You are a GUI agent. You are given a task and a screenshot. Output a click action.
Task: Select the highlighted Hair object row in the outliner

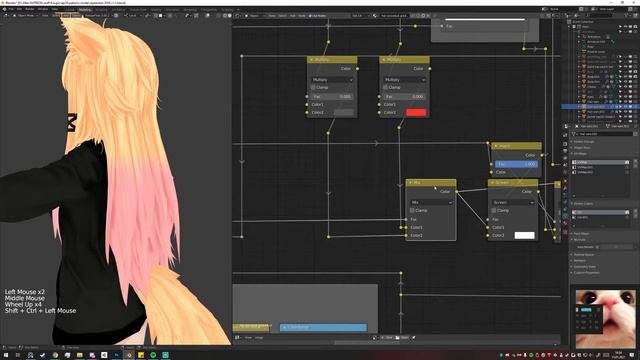(x=600, y=107)
